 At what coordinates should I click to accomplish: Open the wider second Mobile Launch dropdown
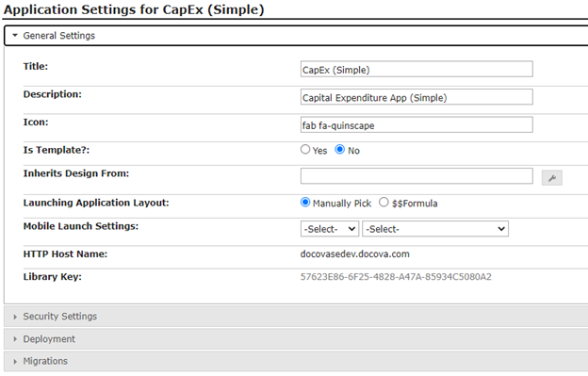[x=435, y=229]
